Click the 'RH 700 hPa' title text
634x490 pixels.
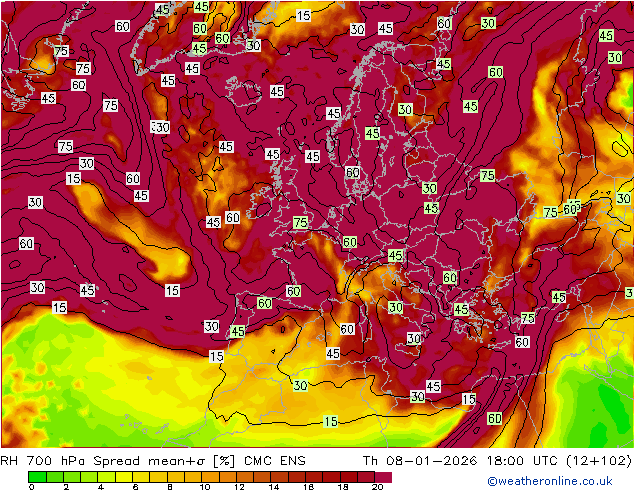pos(43,461)
